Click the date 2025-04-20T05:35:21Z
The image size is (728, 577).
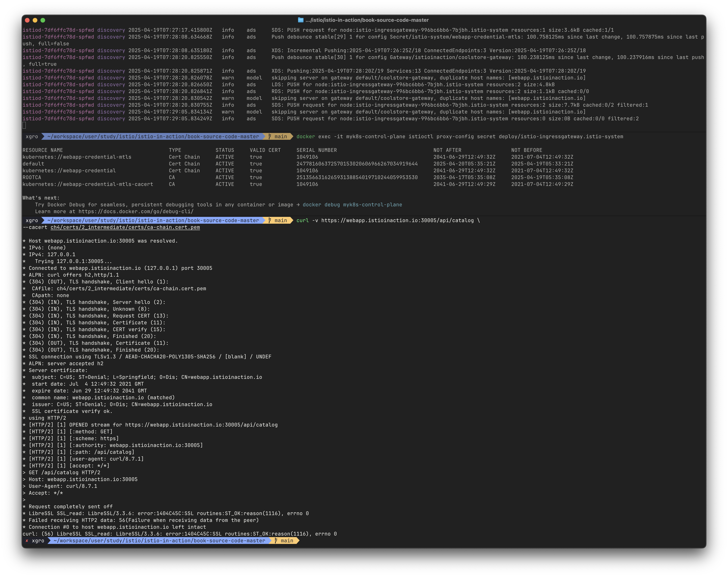pos(464,164)
